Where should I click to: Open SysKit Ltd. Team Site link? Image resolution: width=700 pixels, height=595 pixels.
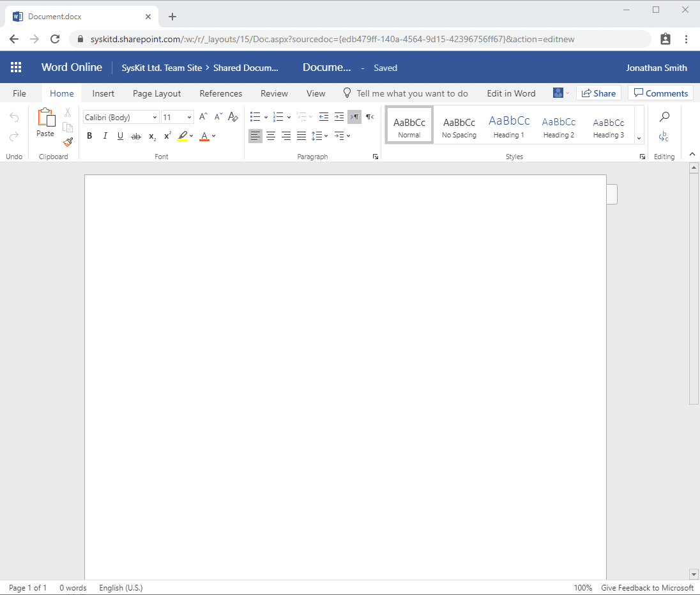pyautogui.click(x=162, y=68)
